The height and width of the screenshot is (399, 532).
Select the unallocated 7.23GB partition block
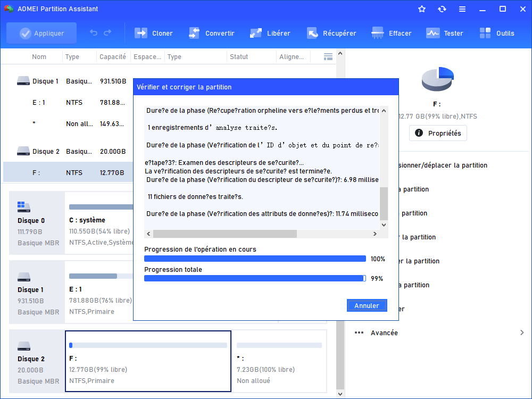[x=278, y=361]
